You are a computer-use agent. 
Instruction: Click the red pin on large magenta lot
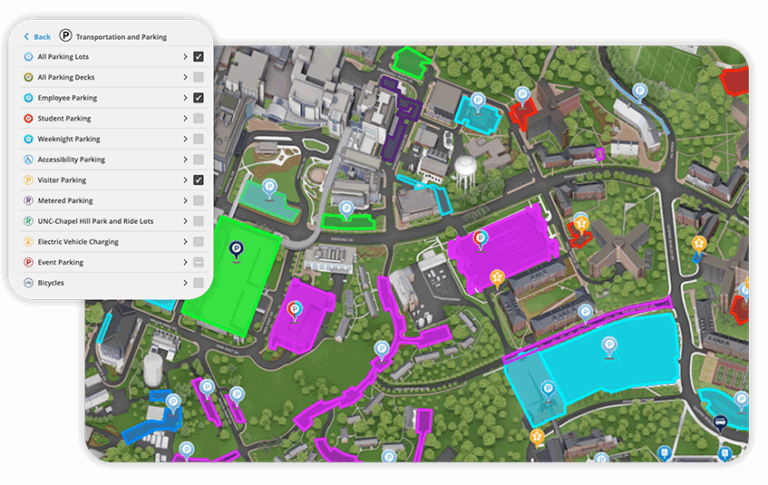(480, 240)
